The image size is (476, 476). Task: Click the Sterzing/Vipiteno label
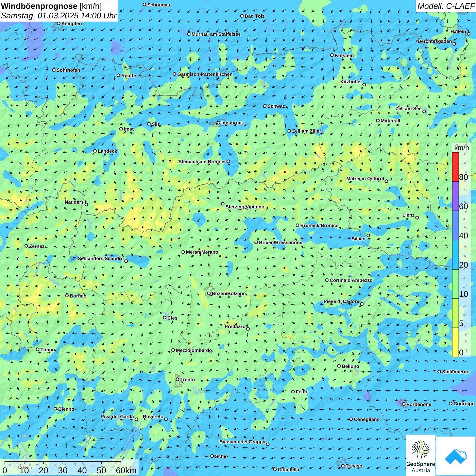[x=245, y=207]
